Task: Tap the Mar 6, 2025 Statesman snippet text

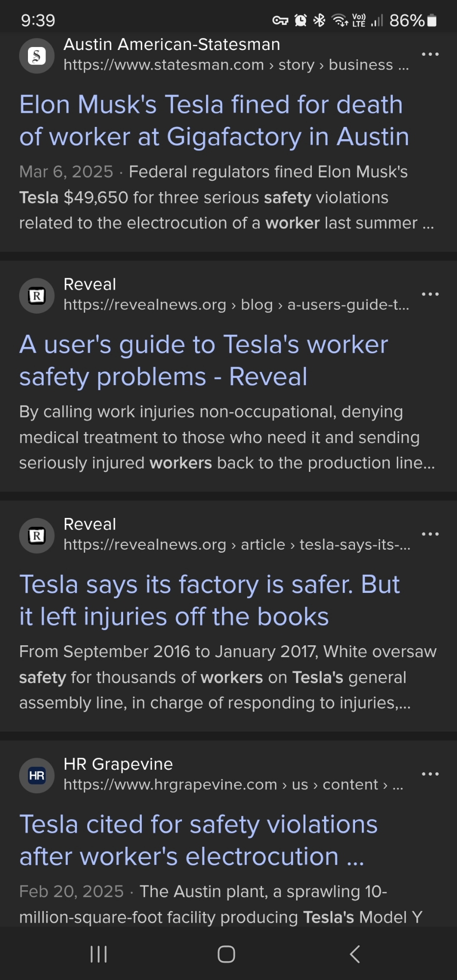Action: (226, 197)
